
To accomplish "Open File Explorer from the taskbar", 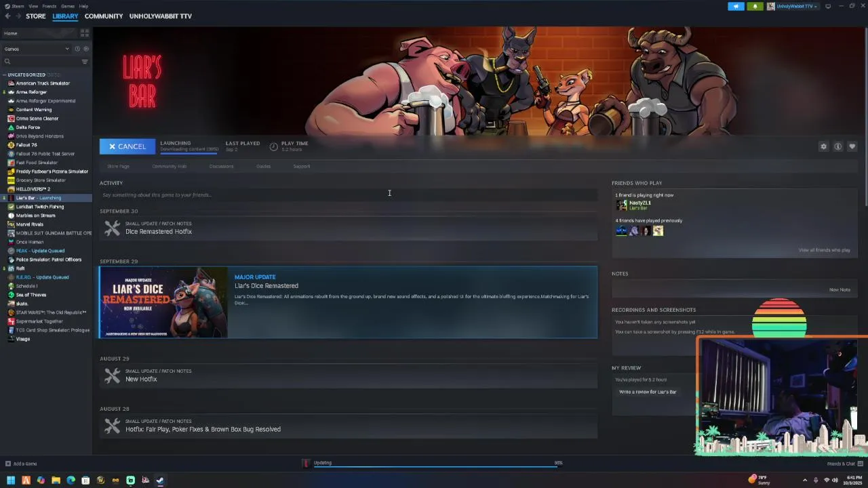I will click(56, 481).
